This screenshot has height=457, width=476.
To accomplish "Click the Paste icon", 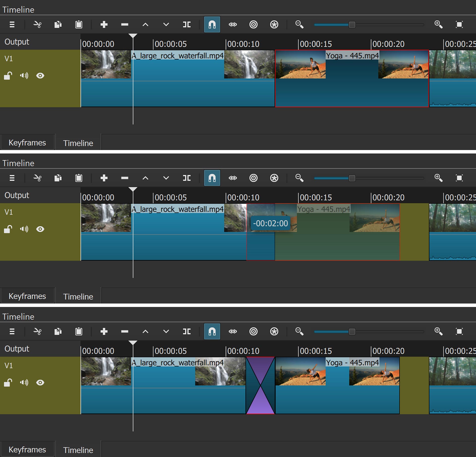I will point(79,24).
